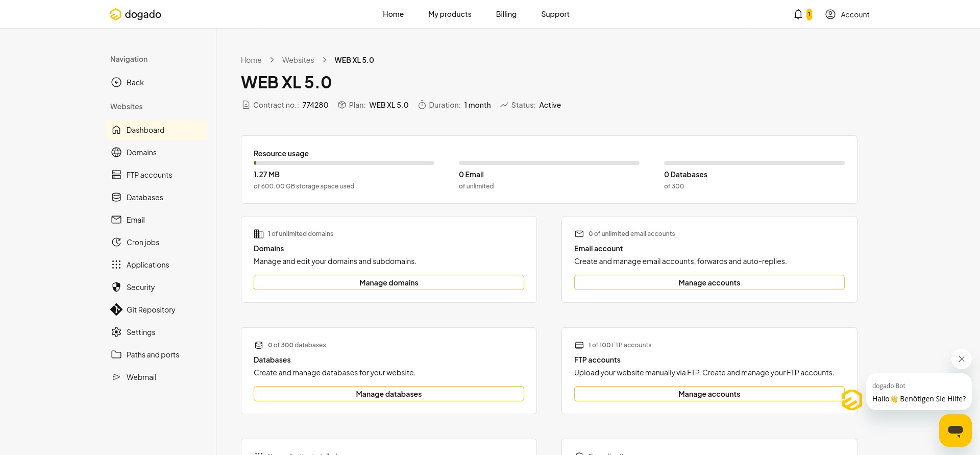Click the envelope icon in Email account card
Image resolution: width=980 pixels, height=455 pixels.
tap(579, 234)
